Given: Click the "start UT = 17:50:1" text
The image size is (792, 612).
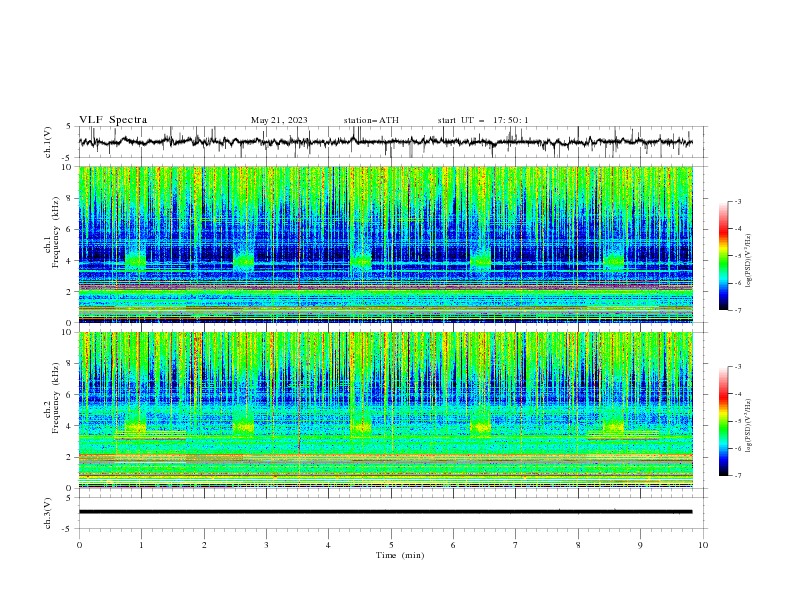Looking at the screenshot, I should point(483,120).
